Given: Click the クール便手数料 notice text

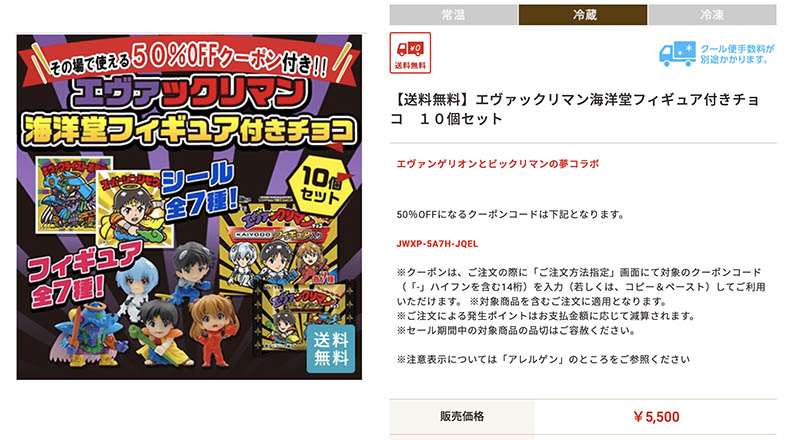Looking at the screenshot, I should [x=737, y=54].
